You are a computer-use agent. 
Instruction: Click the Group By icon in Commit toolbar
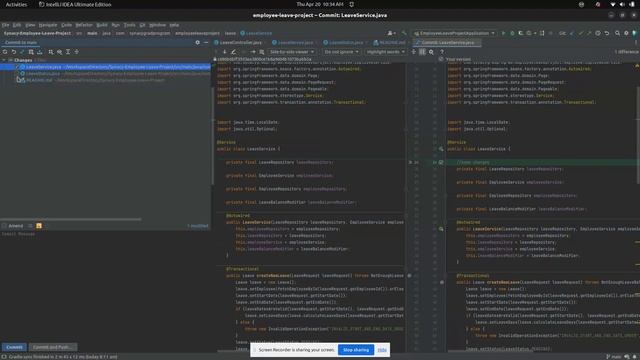pos(51,52)
